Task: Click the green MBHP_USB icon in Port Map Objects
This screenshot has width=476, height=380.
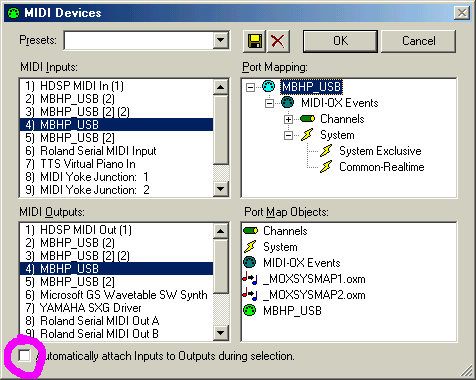Action: tap(250, 310)
